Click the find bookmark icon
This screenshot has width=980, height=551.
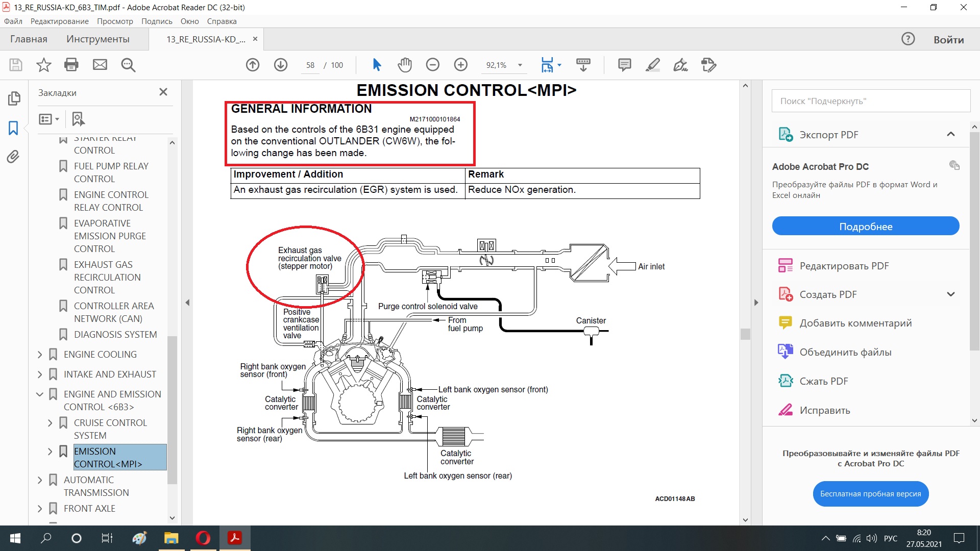78,119
